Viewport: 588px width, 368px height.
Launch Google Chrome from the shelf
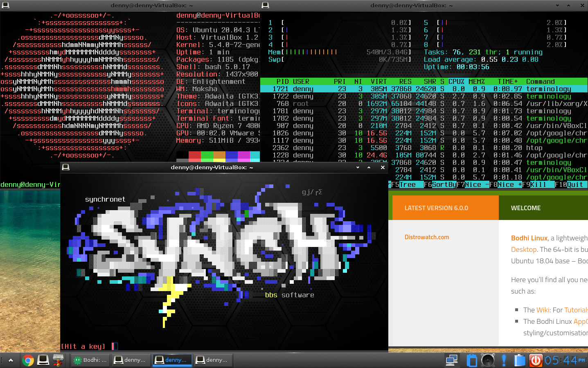pyautogui.click(x=28, y=360)
